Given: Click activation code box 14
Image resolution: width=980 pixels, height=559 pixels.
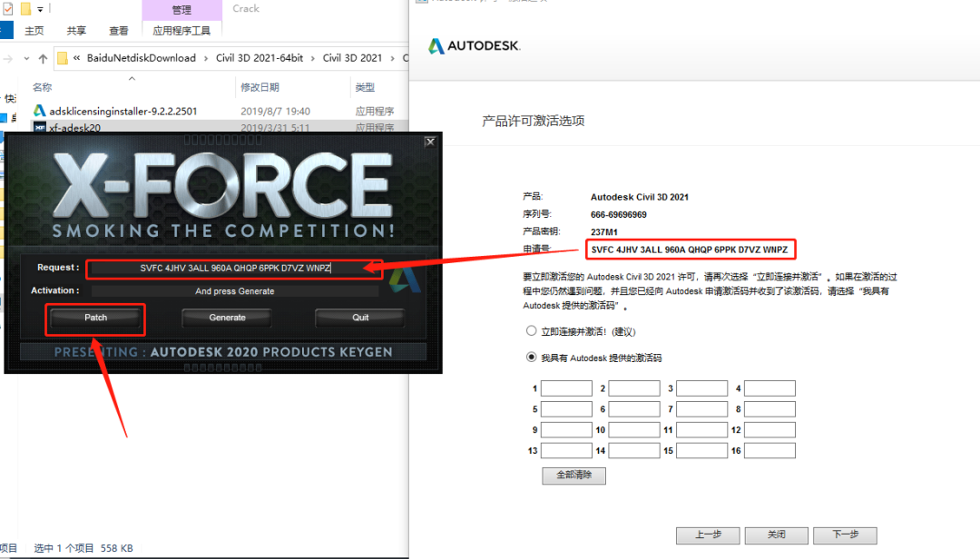Looking at the screenshot, I should click(634, 450).
